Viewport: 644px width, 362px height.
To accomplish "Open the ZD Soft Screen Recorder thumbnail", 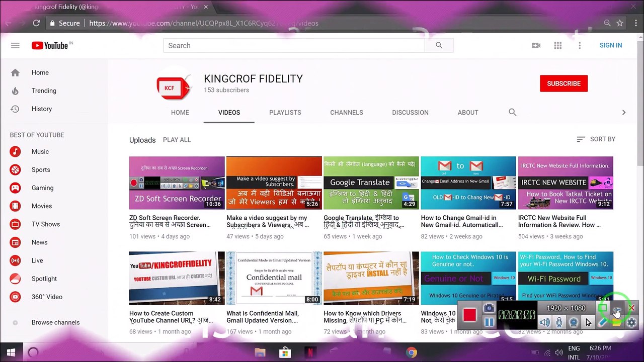I will [x=177, y=183].
